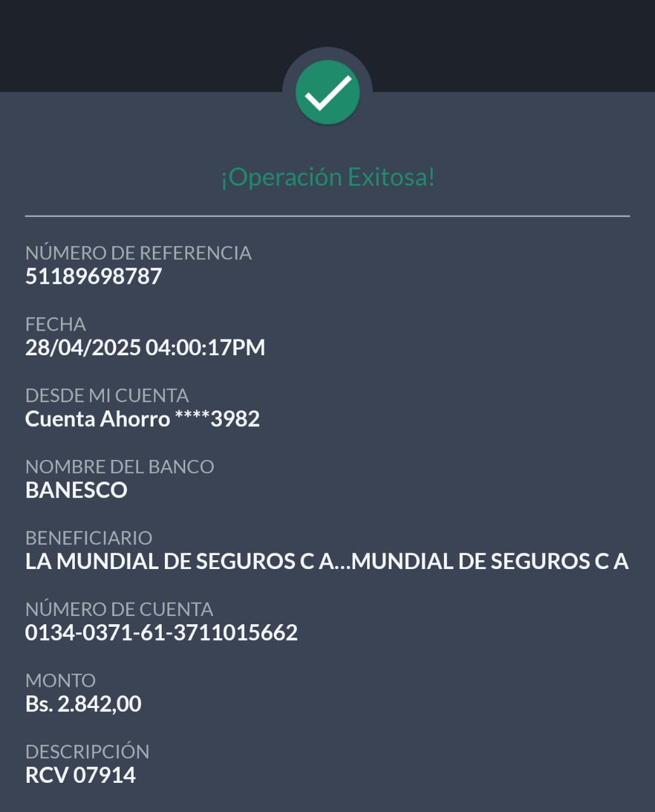Viewport: 655px width, 812px height.
Task: Tap the BENEFICIARIO label
Action: point(89,538)
